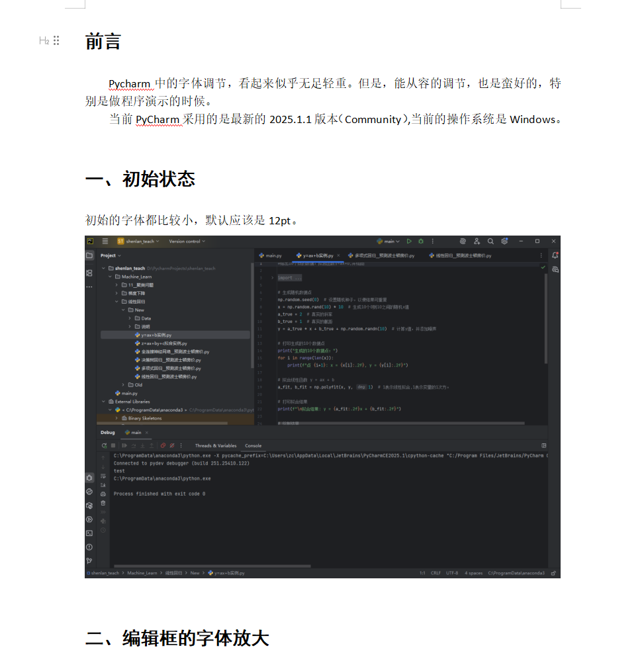The height and width of the screenshot is (665, 644).
Task: Click the editor tabs three-dot menu
Action: click(541, 255)
